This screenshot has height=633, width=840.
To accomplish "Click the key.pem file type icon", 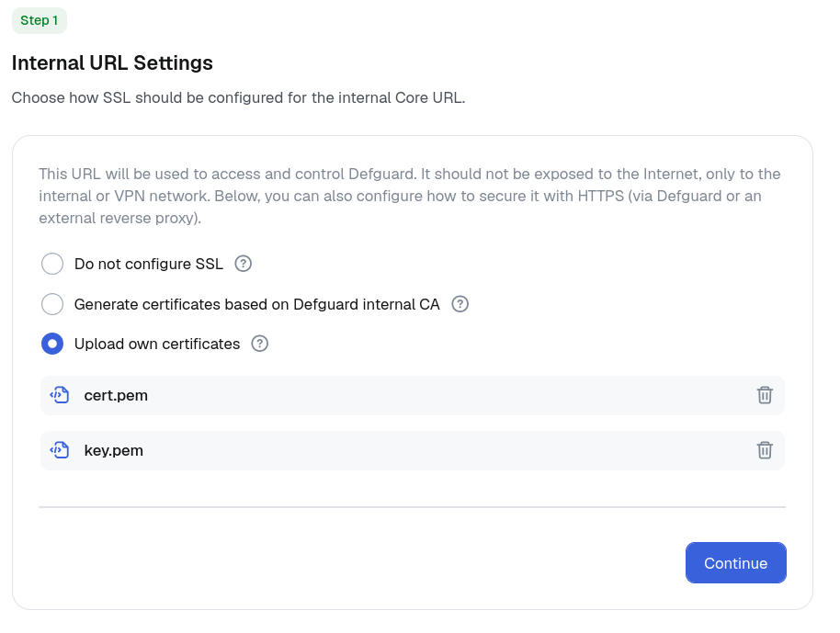I will 60,450.
